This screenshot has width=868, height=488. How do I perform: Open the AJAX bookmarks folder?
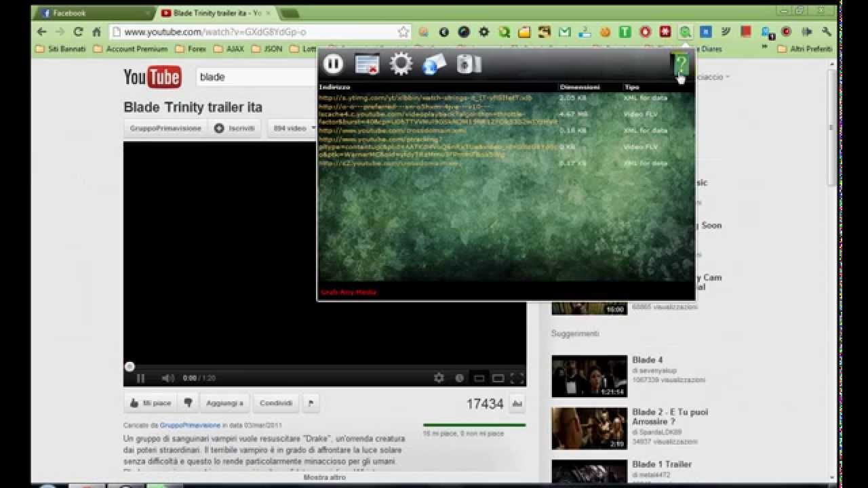(229, 49)
